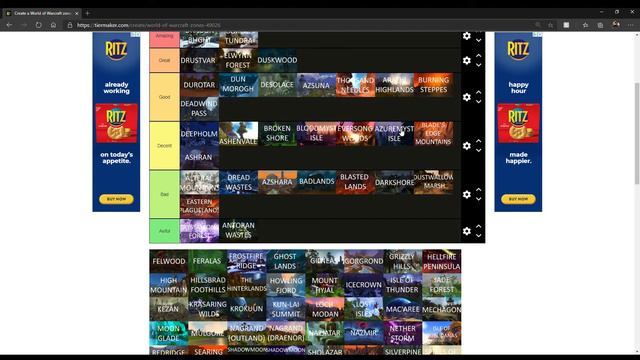Screen dimensions: 640x360
Task: Pick the Icecrown tile from the pool
Action: pos(363,285)
